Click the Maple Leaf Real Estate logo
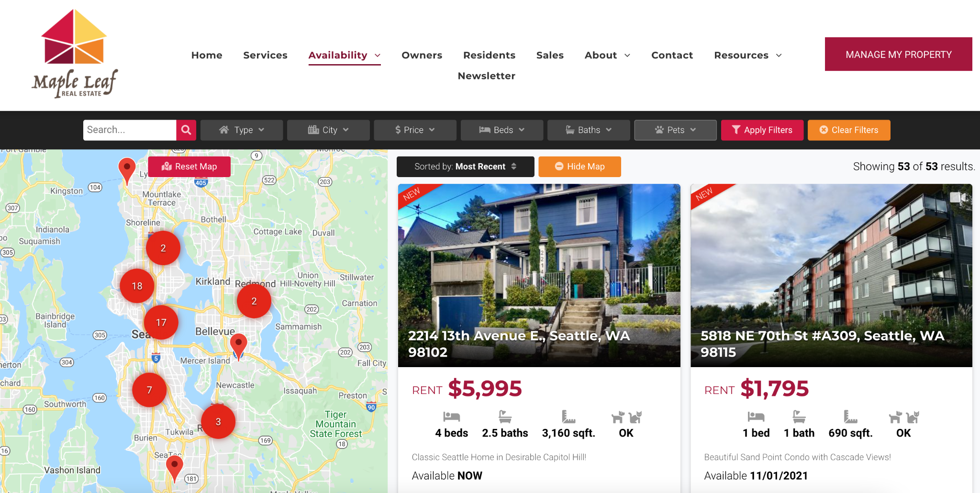 pyautogui.click(x=75, y=54)
